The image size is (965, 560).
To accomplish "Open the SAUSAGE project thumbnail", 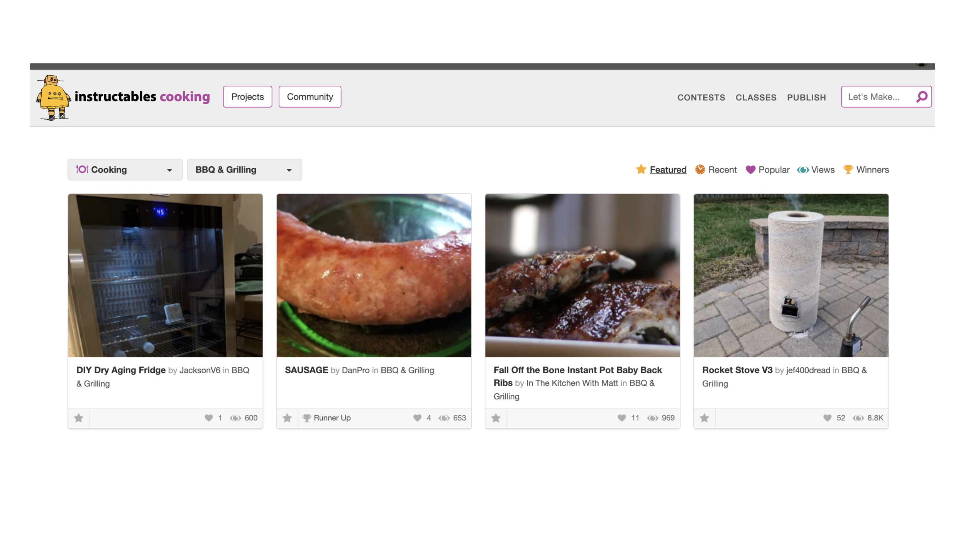I will pyautogui.click(x=374, y=275).
